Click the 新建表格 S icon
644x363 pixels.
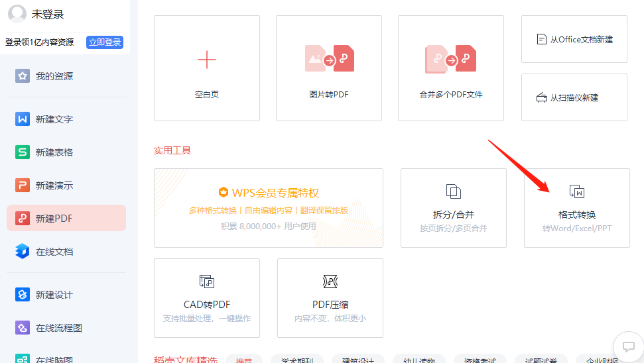pos(22,152)
